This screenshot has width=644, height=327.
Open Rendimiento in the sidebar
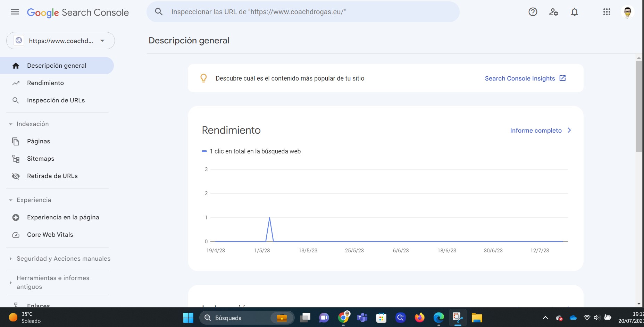[45, 83]
